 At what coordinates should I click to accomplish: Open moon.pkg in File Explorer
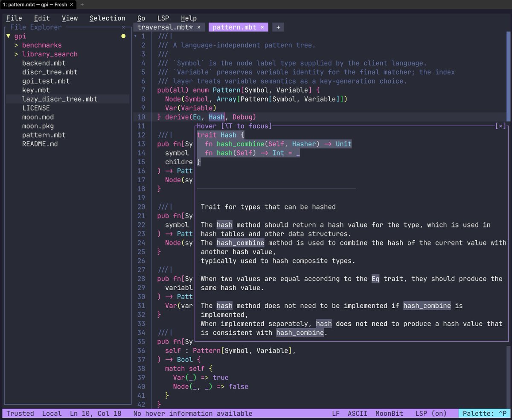[x=38, y=126]
